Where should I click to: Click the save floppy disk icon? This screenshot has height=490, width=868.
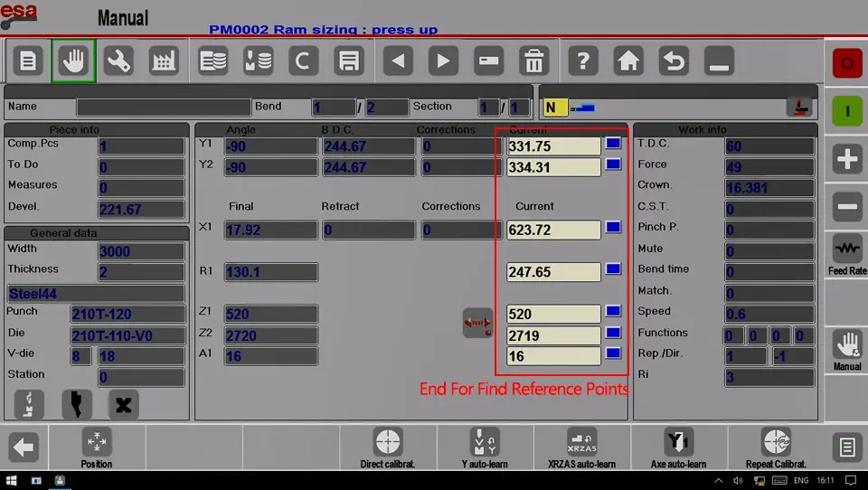click(348, 61)
